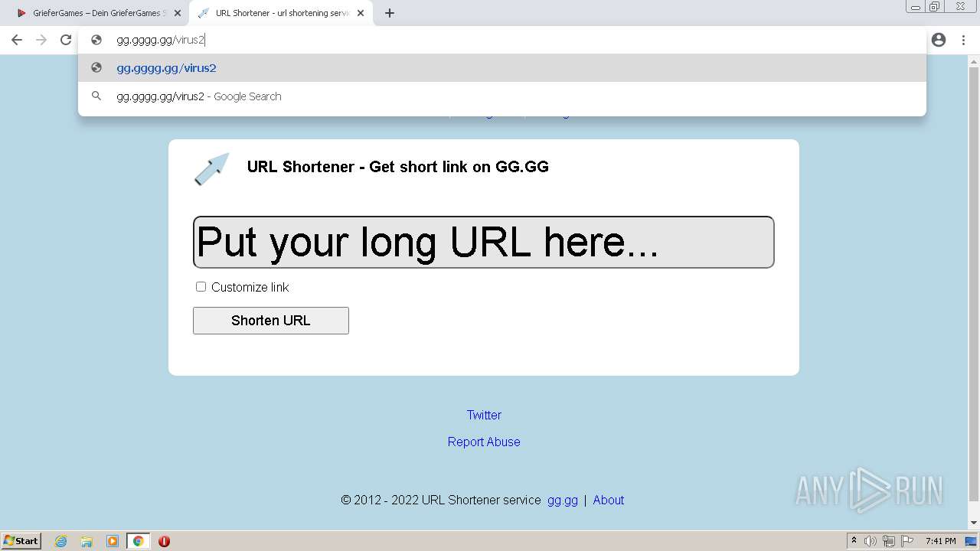
Task: Click the Chrome taskbar icon
Action: 138,541
